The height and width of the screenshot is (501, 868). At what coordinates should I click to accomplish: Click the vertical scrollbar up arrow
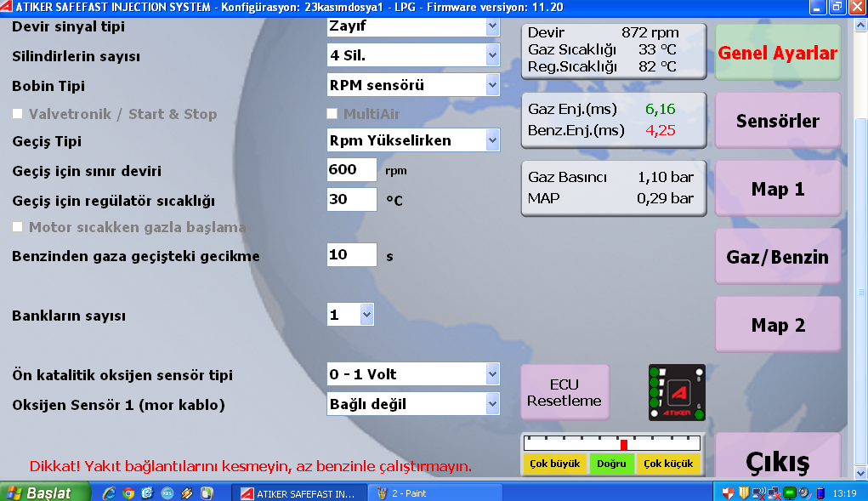(x=861, y=26)
